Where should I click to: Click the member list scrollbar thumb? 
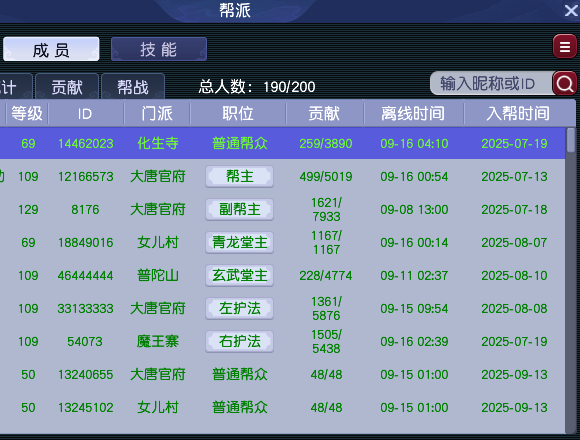pyautogui.click(x=571, y=140)
